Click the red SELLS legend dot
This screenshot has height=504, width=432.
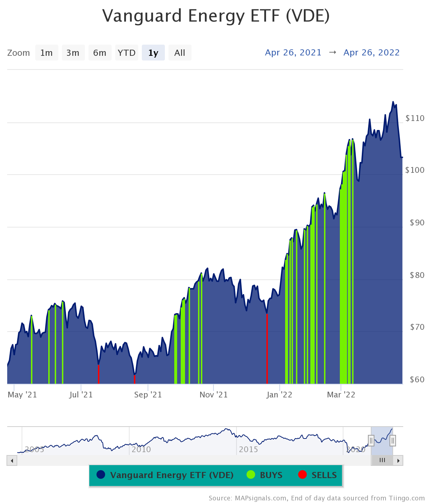[302, 475]
